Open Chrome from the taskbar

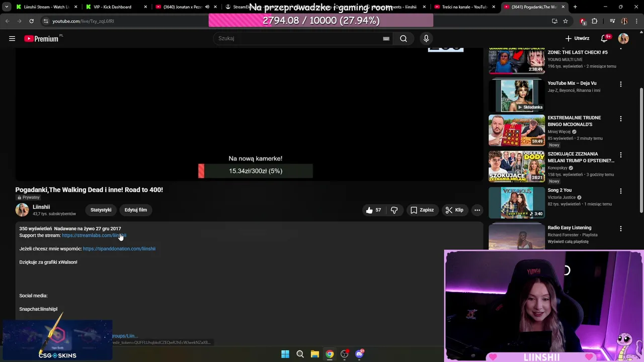coord(330,354)
